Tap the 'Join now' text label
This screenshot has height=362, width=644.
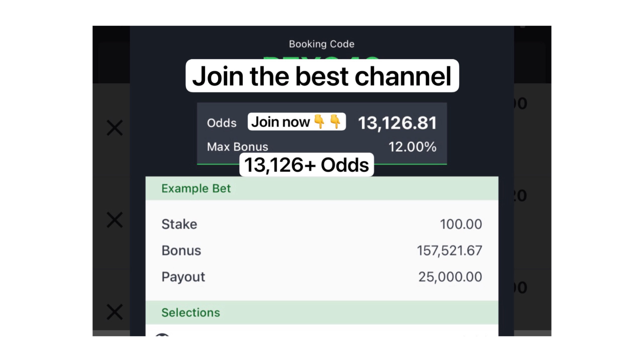pyautogui.click(x=280, y=122)
